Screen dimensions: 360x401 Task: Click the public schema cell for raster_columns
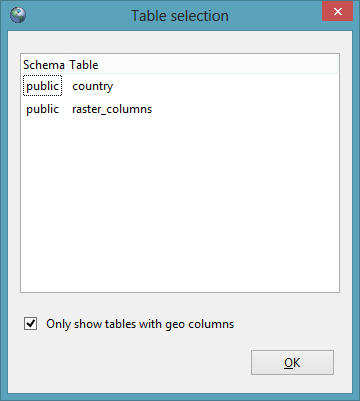pos(42,109)
